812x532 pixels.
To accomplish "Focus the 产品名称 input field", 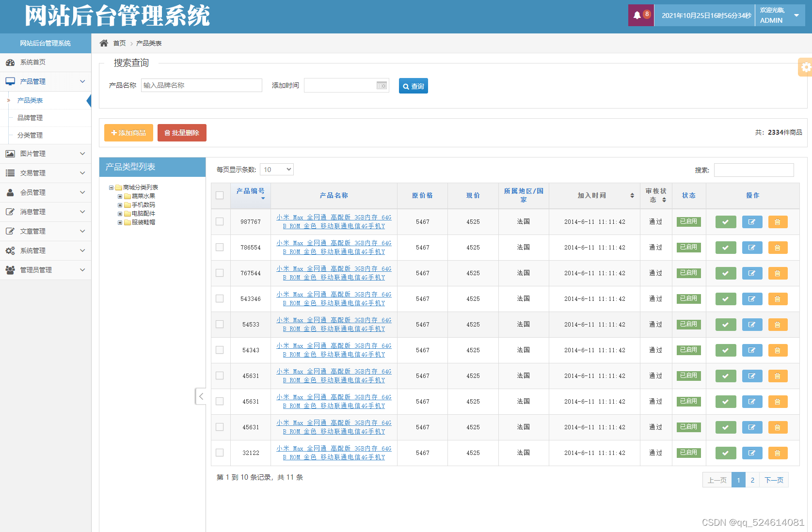I will pyautogui.click(x=202, y=85).
